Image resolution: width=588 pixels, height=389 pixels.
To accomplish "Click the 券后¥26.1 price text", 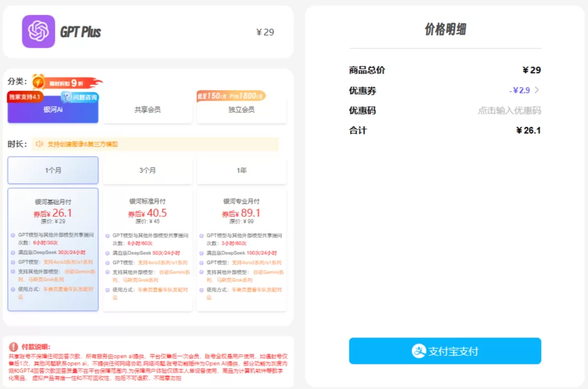I will click(53, 213).
